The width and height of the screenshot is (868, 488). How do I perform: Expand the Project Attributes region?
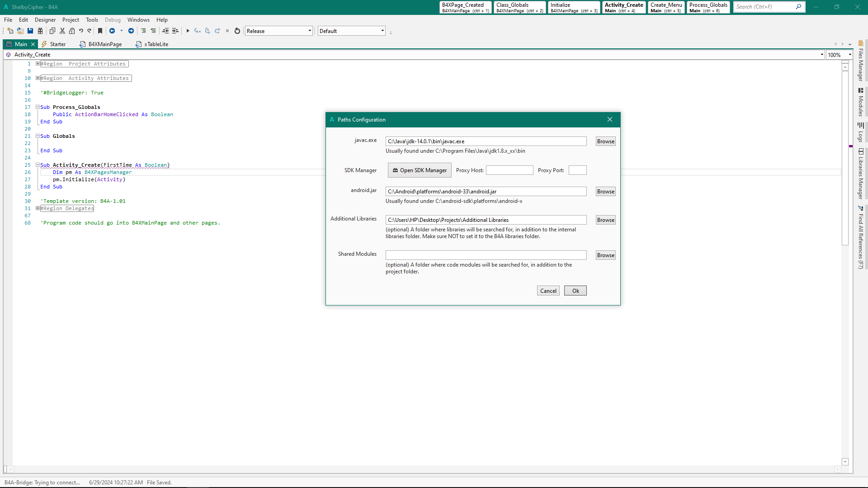click(x=38, y=64)
